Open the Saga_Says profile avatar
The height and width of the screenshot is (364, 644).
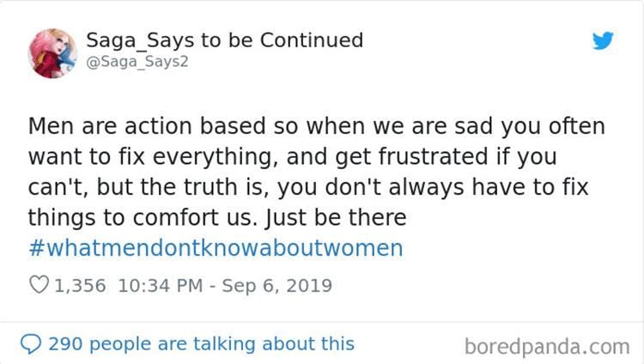(x=52, y=53)
